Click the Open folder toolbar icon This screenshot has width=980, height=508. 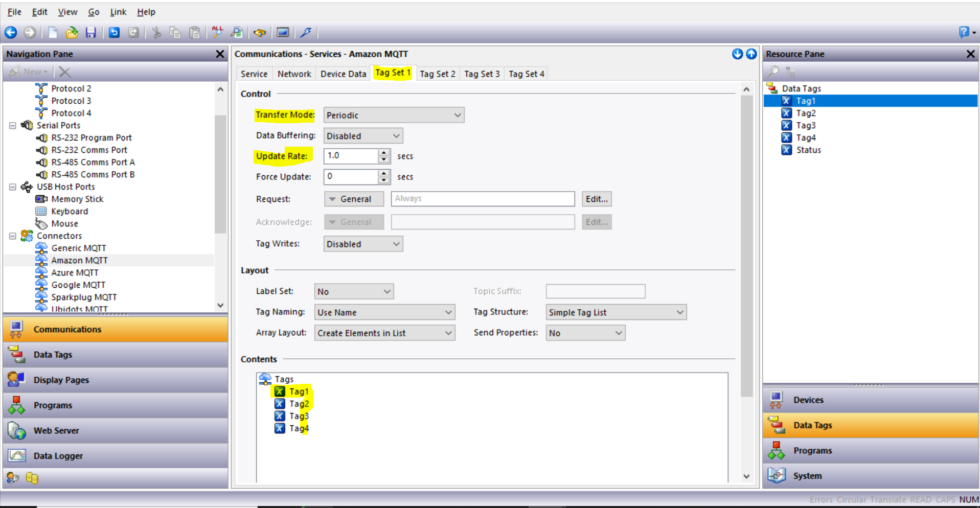coord(72,33)
